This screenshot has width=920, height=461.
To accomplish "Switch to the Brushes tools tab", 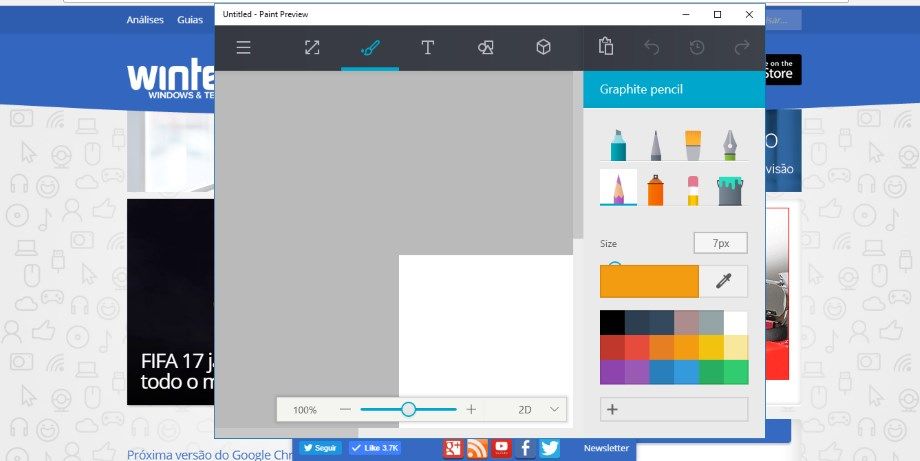I will tap(369, 47).
